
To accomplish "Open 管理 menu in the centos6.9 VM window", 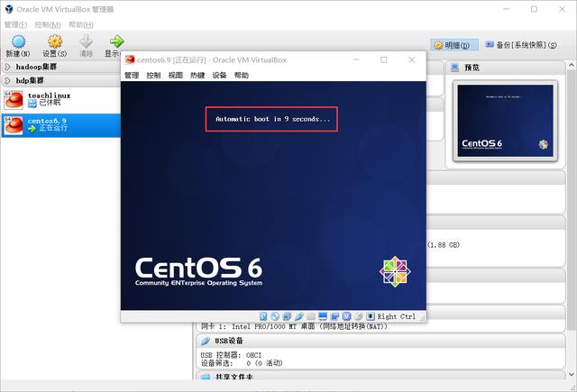I will (x=132, y=76).
